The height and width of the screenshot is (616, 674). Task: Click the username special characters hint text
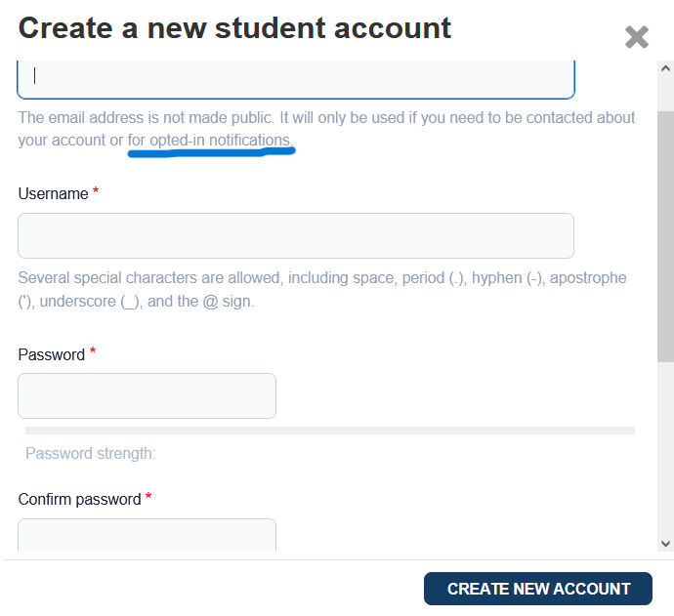322,290
